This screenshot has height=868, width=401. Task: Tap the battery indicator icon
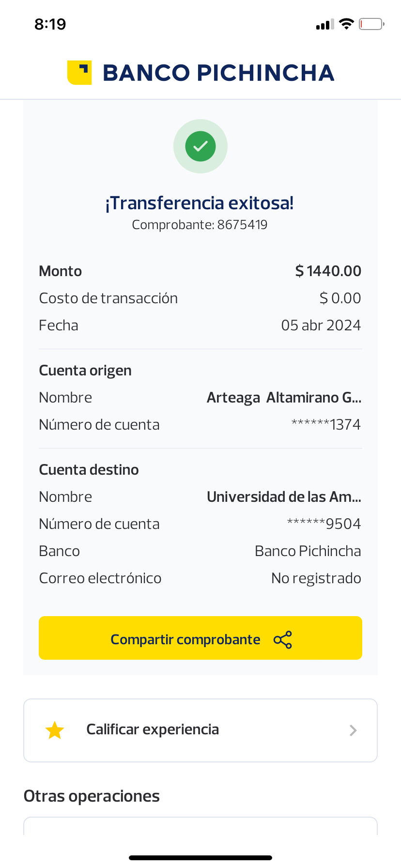[371, 24]
